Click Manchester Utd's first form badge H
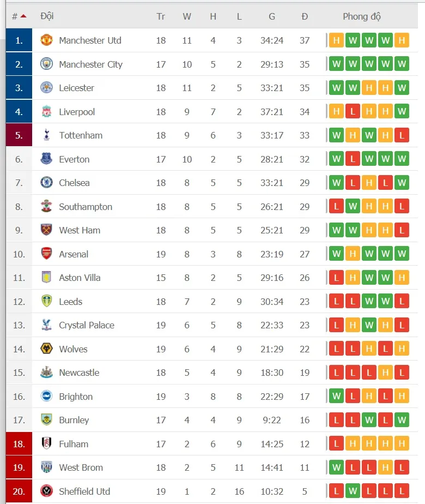 click(337, 40)
